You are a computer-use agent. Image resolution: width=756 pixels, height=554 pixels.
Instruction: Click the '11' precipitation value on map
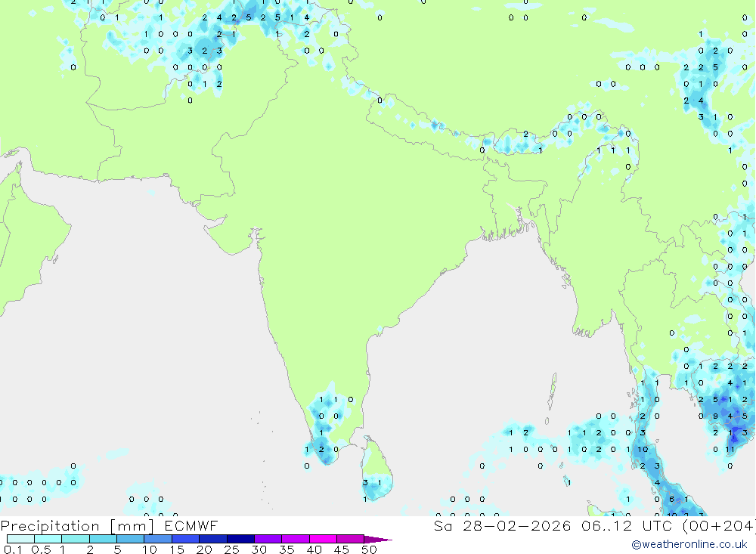pyautogui.click(x=730, y=450)
